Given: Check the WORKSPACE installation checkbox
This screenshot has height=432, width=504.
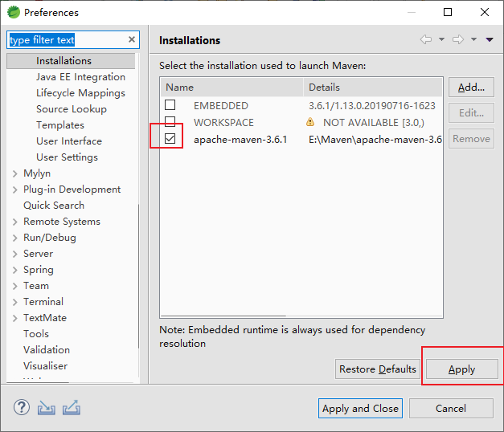Looking at the screenshot, I should tap(170, 121).
